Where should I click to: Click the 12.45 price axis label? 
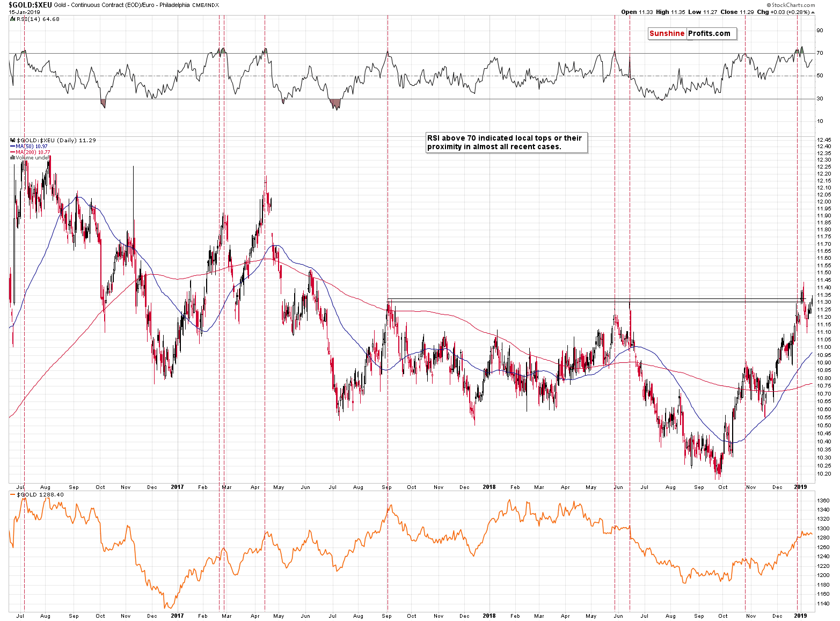824,140
